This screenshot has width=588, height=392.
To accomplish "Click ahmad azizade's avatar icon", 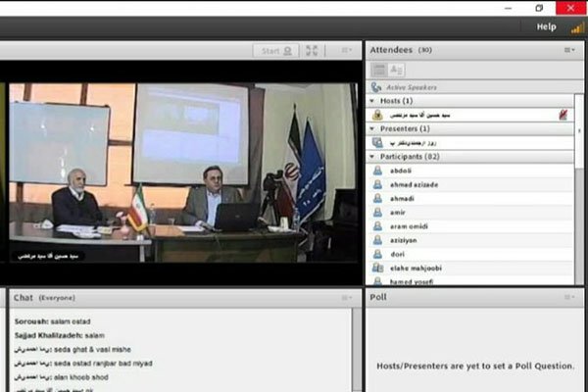I will (377, 184).
